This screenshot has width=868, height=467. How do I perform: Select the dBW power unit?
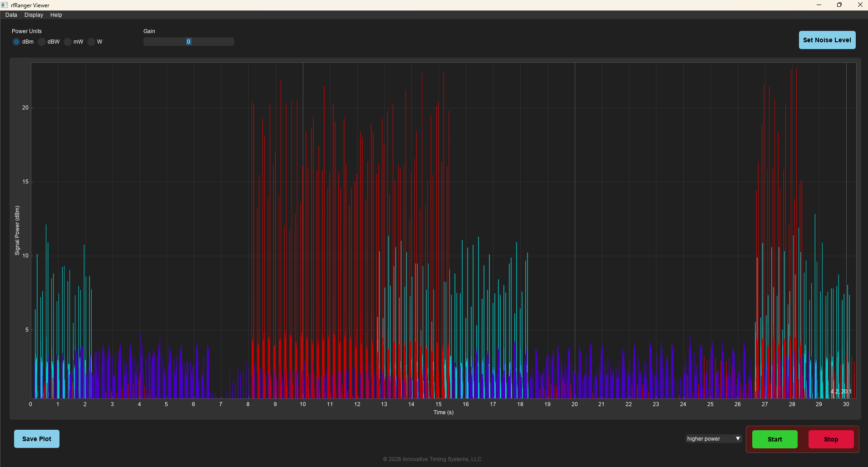pos(42,42)
